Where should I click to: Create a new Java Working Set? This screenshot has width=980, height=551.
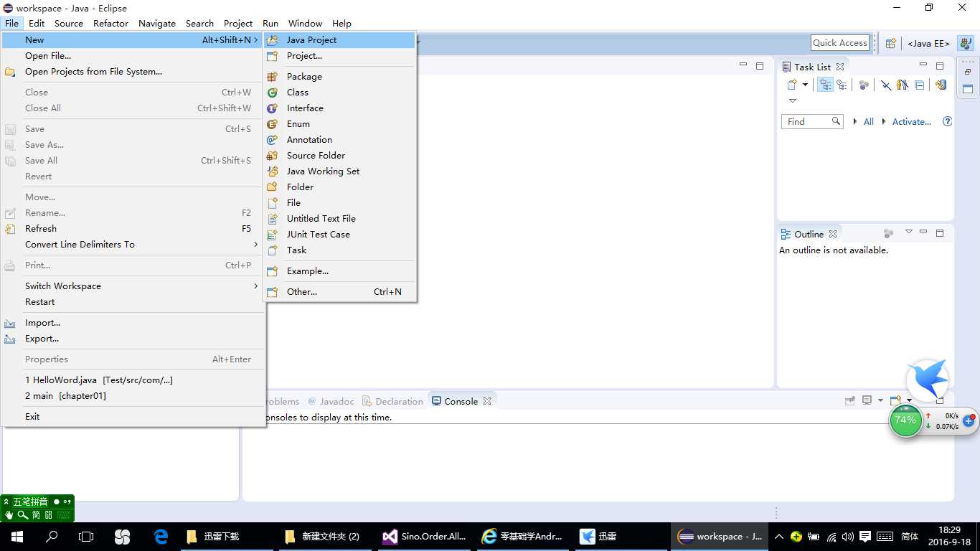(339, 171)
